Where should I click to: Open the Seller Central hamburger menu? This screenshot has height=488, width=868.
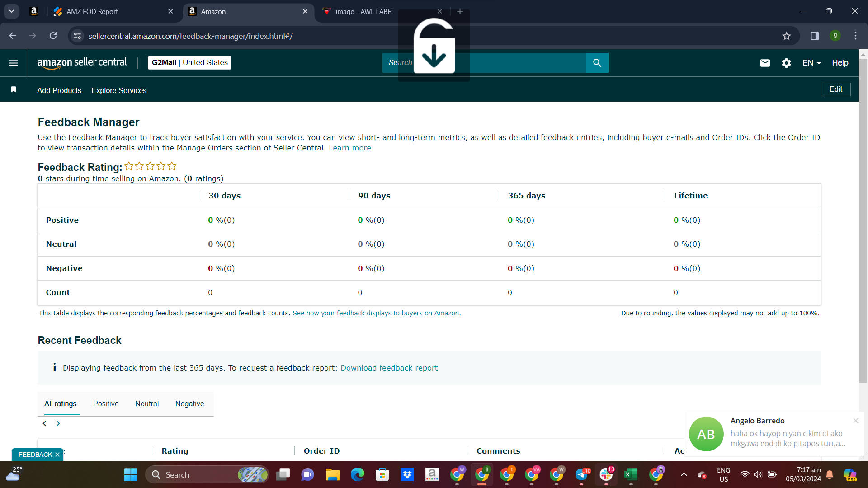click(14, 63)
